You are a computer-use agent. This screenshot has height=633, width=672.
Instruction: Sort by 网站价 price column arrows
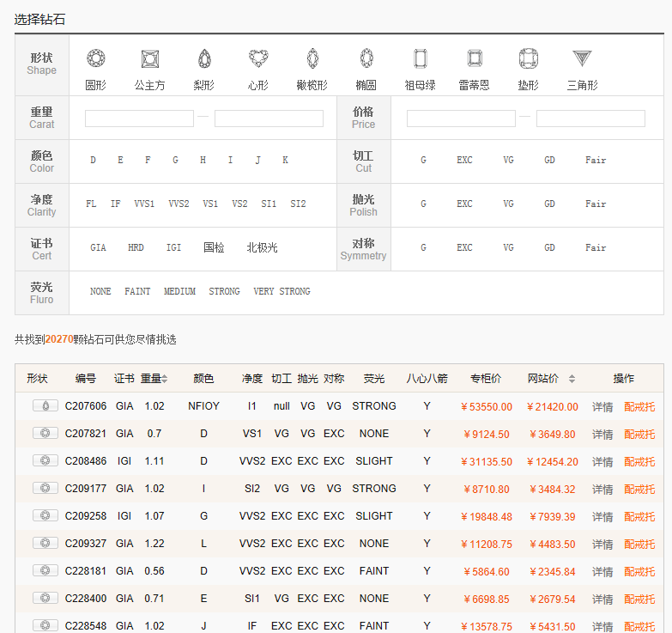click(572, 379)
